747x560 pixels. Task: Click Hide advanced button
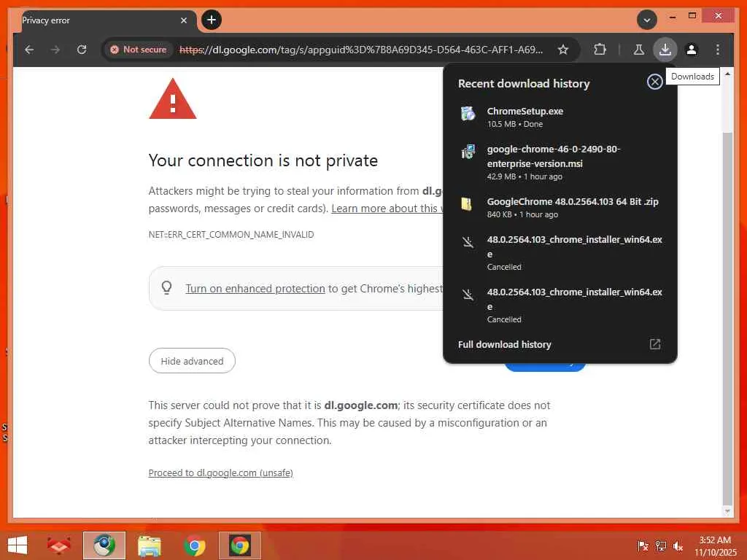(x=192, y=361)
